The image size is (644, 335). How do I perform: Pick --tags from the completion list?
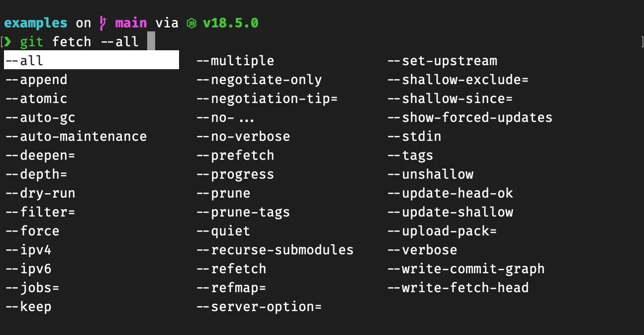point(410,155)
